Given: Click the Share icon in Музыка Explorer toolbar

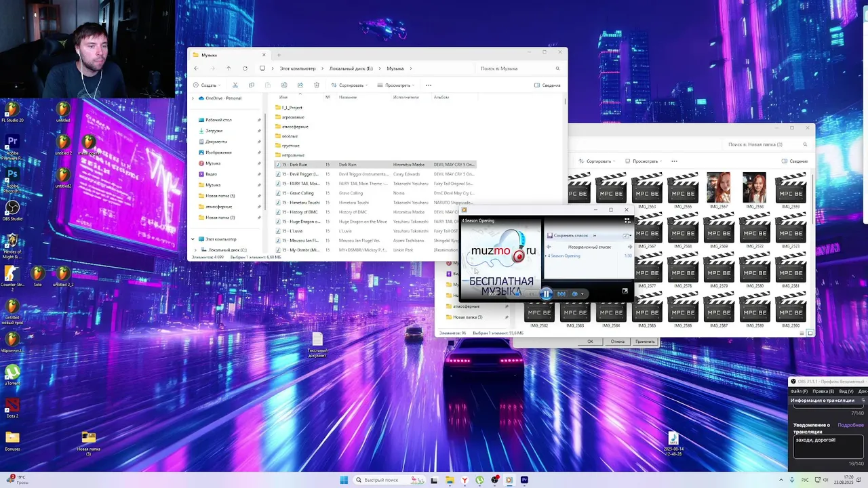Looking at the screenshot, I should tap(300, 85).
